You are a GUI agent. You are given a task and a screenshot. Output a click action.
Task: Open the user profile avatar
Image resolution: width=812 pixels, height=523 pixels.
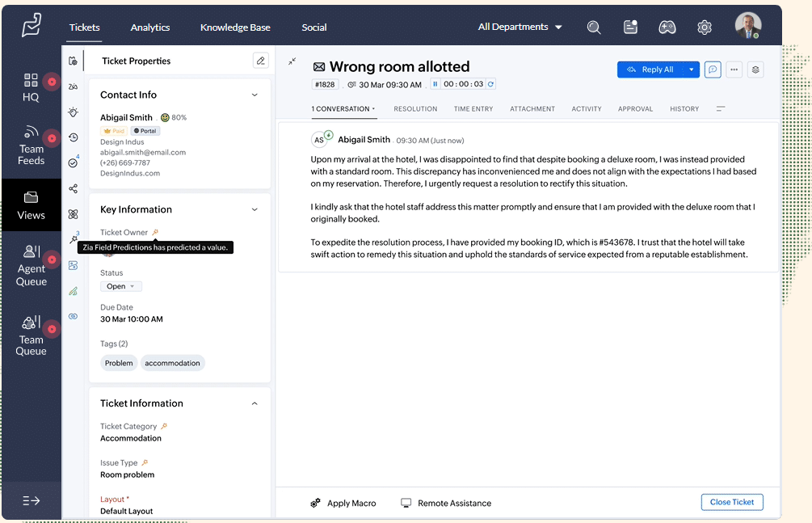click(748, 25)
